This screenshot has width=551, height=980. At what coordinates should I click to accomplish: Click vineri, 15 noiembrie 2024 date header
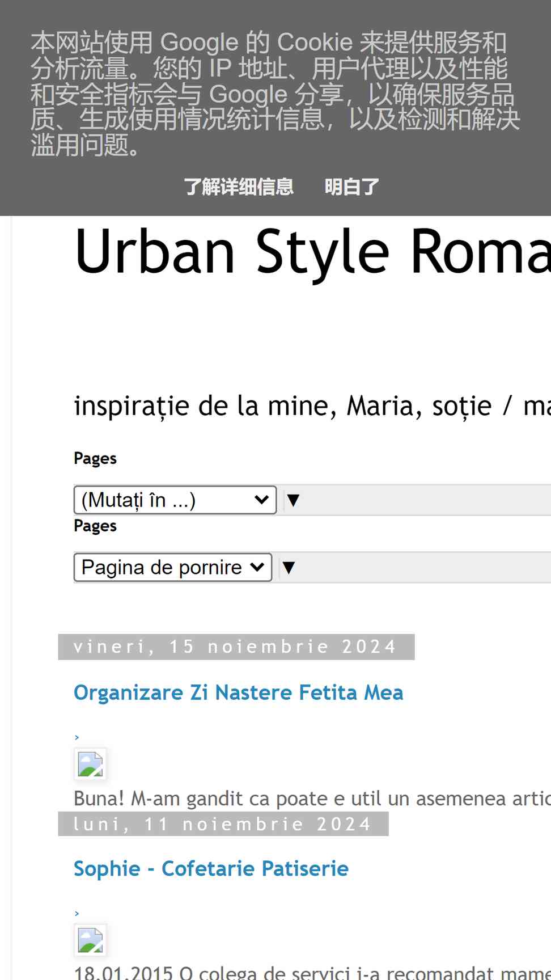click(236, 647)
